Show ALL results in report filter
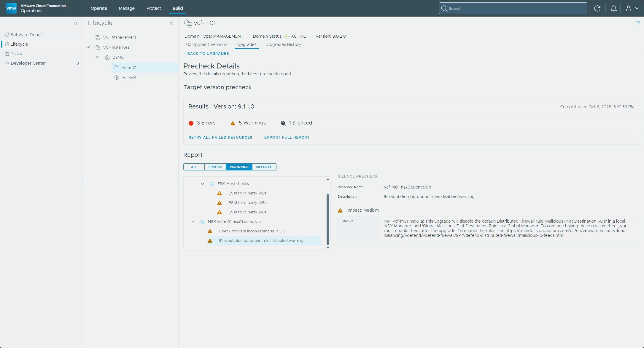Image resolution: width=644 pixels, height=348 pixels. (x=194, y=167)
